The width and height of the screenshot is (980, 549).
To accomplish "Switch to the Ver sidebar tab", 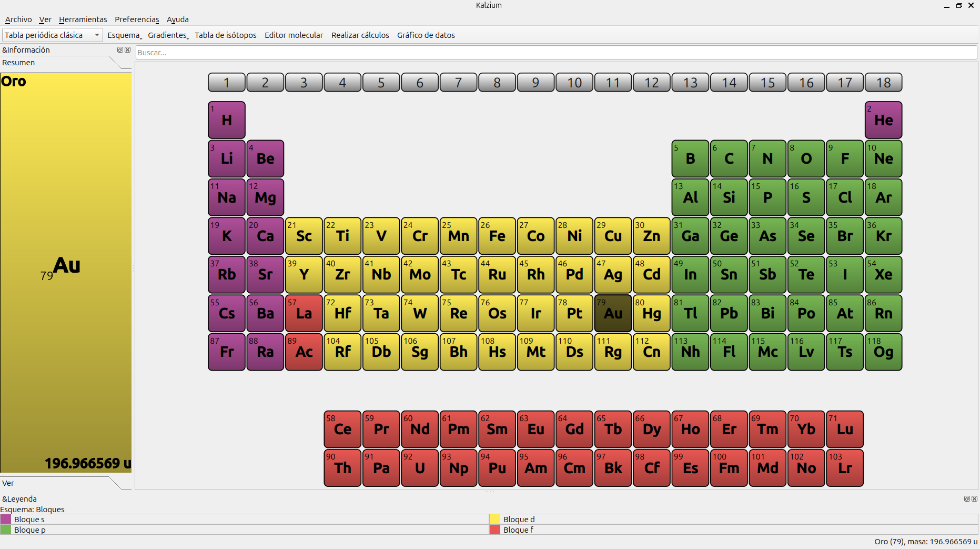I will point(8,483).
